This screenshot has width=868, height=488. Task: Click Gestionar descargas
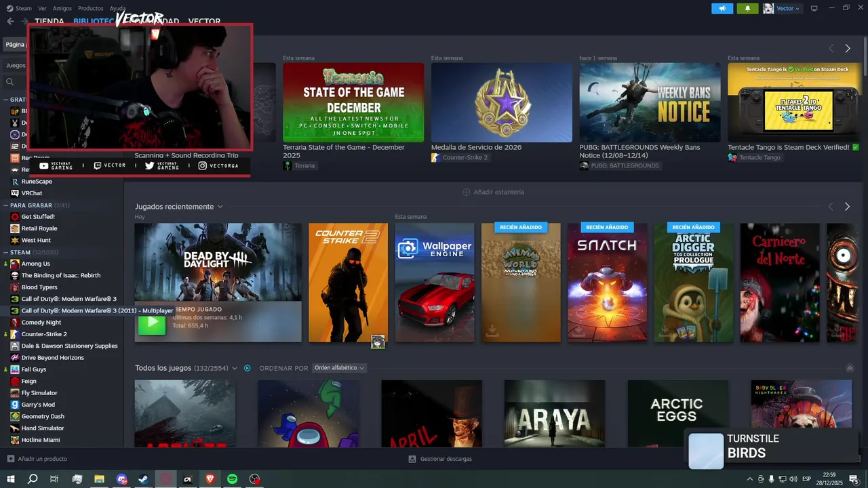440,459
